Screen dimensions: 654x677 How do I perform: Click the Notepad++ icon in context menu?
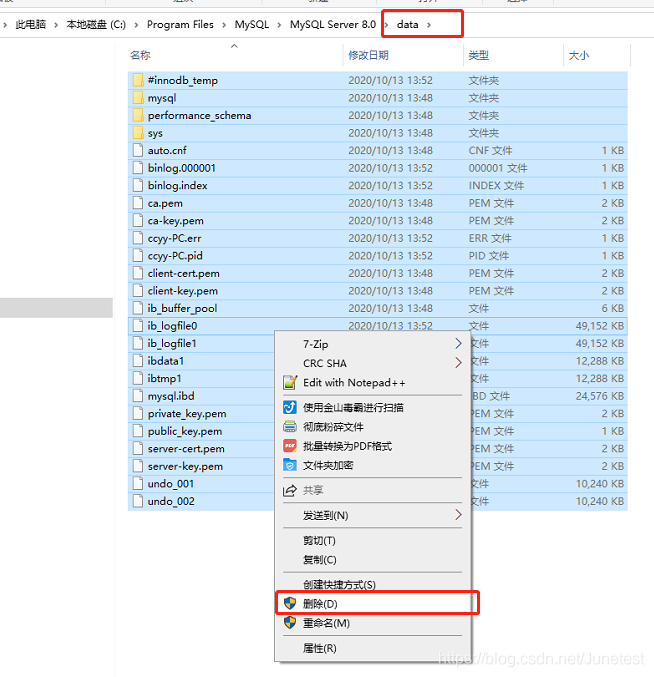click(x=290, y=383)
